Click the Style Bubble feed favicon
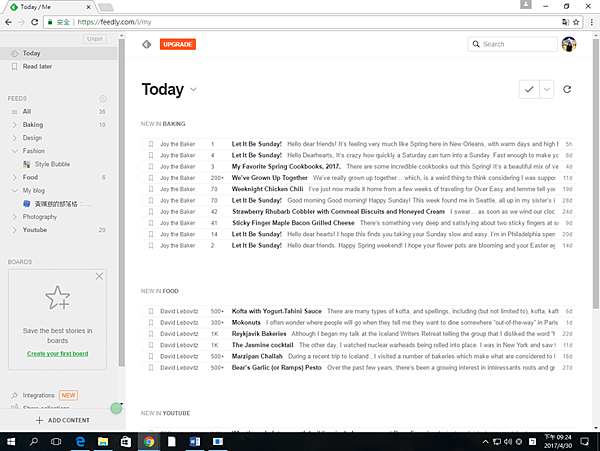The width and height of the screenshot is (600, 451). click(27, 164)
